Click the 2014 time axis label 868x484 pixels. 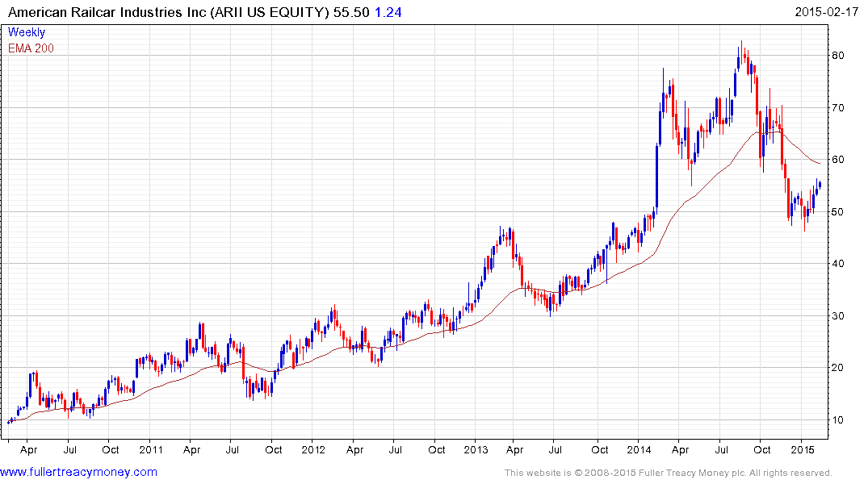pos(639,449)
